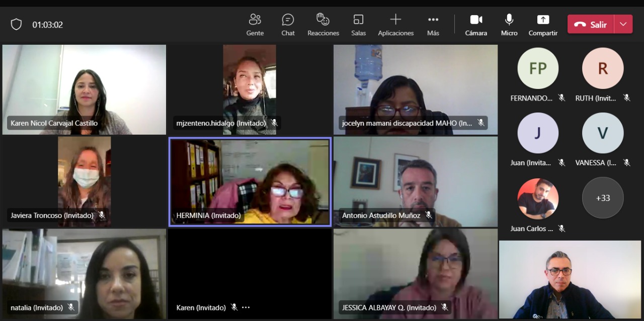Start Compartir screen sharing
The width and height of the screenshot is (644, 321).
(x=543, y=25)
